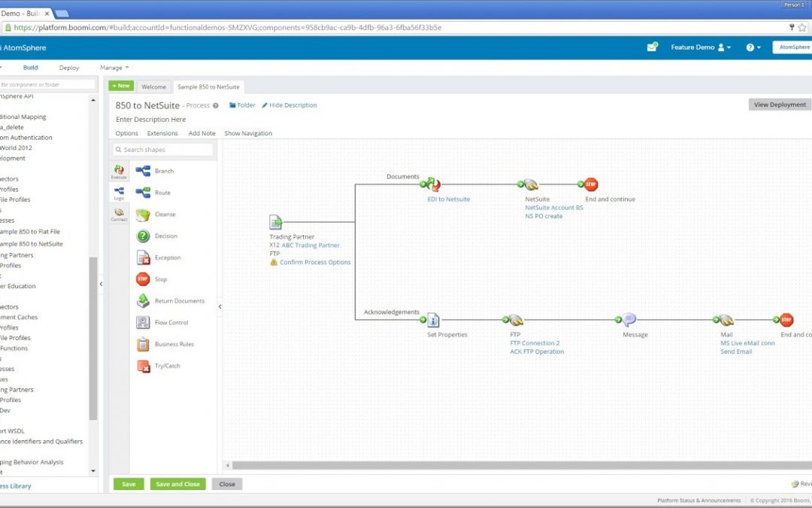The image size is (812, 508).
Task: Select the Route shape icon
Action: [143, 193]
